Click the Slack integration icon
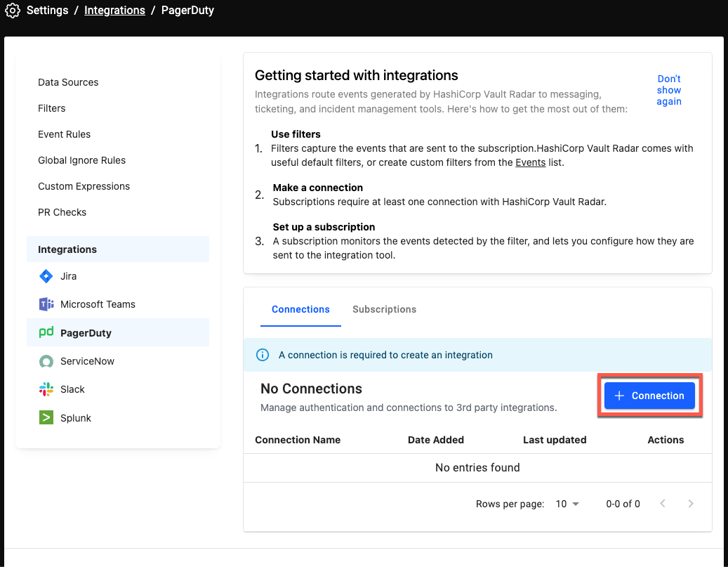The width and height of the screenshot is (728, 567). point(46,389)
